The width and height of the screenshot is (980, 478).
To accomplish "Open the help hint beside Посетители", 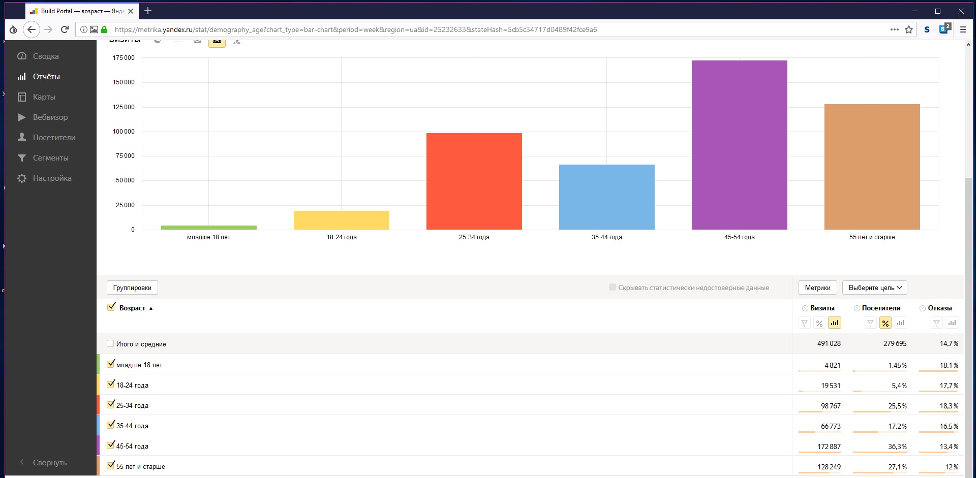I will pos(856,308).
